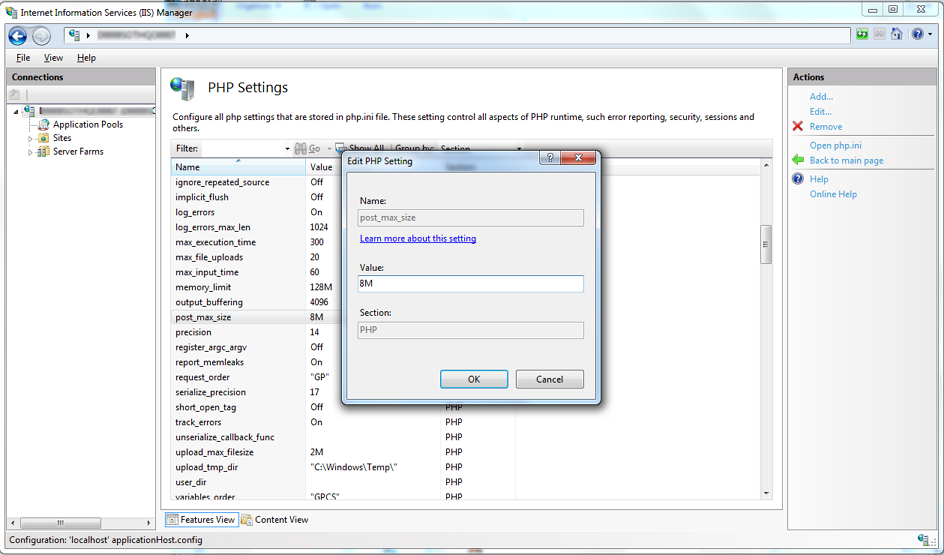
Task: Click the Back navigation arrow button
Action: pos(17,36)
